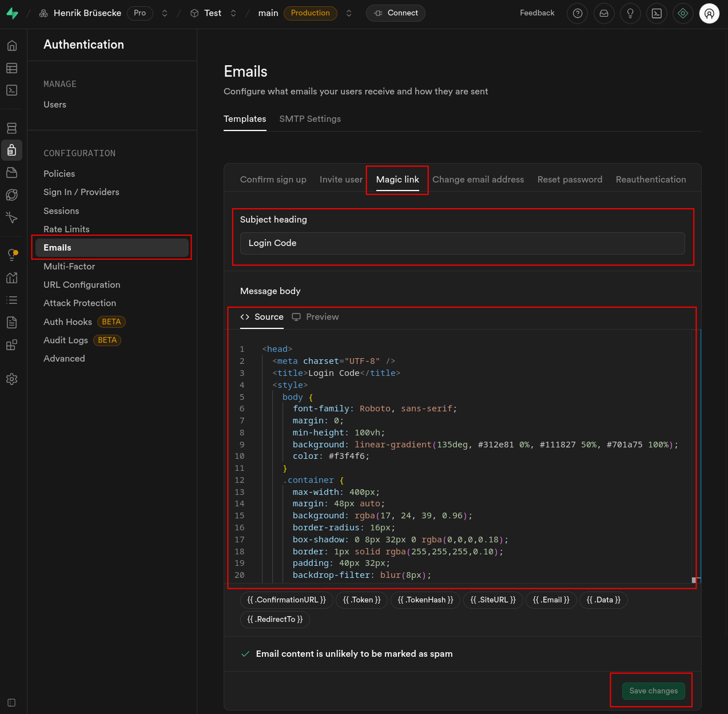
Task: Select the Reset password template tab
Action: click(x=570, y=180)
